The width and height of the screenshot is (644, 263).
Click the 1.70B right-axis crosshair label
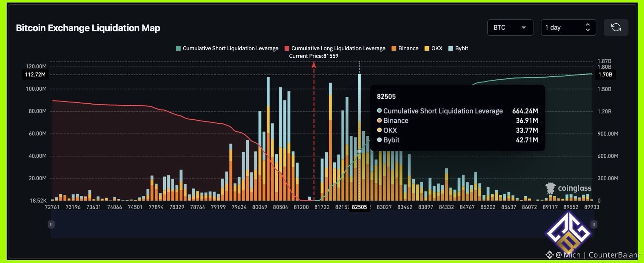click(605, 75)
